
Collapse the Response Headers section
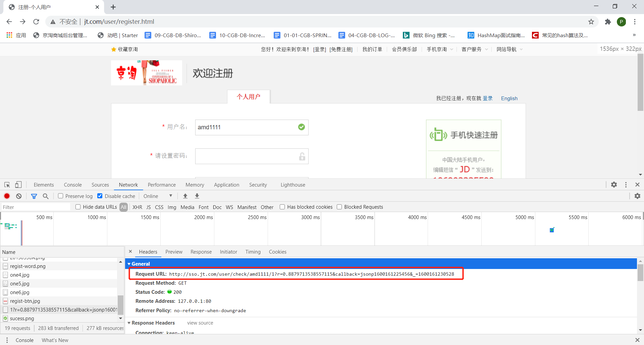click(x=129, y=323)
